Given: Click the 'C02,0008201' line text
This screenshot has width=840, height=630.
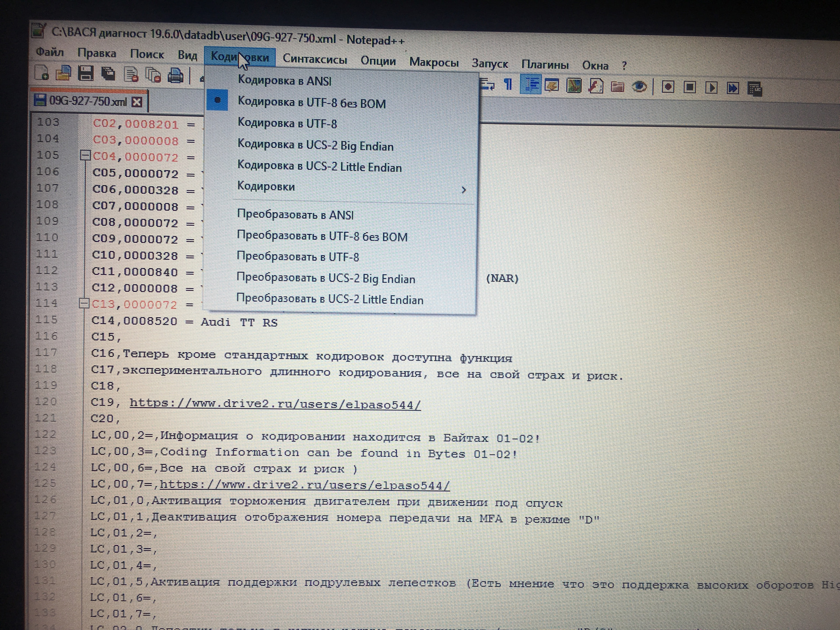Looking at the screenshot, I should coord(136,124).
